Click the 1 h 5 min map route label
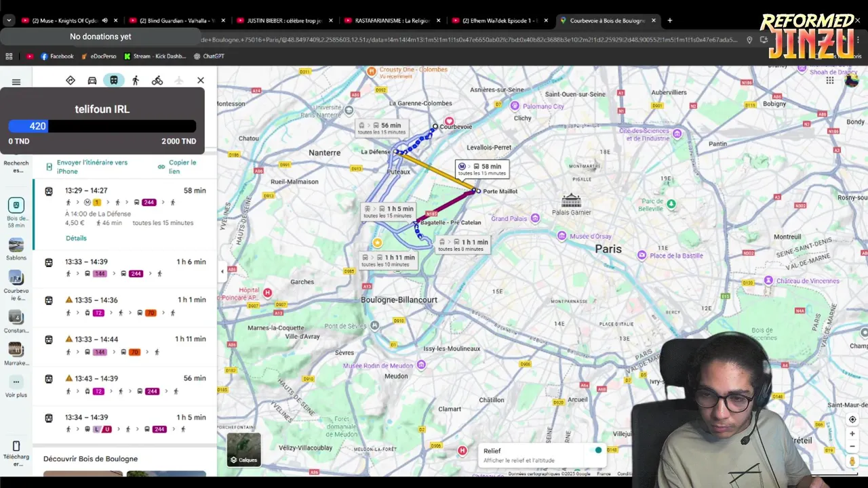Screen dimensions: 868x488 389,211
